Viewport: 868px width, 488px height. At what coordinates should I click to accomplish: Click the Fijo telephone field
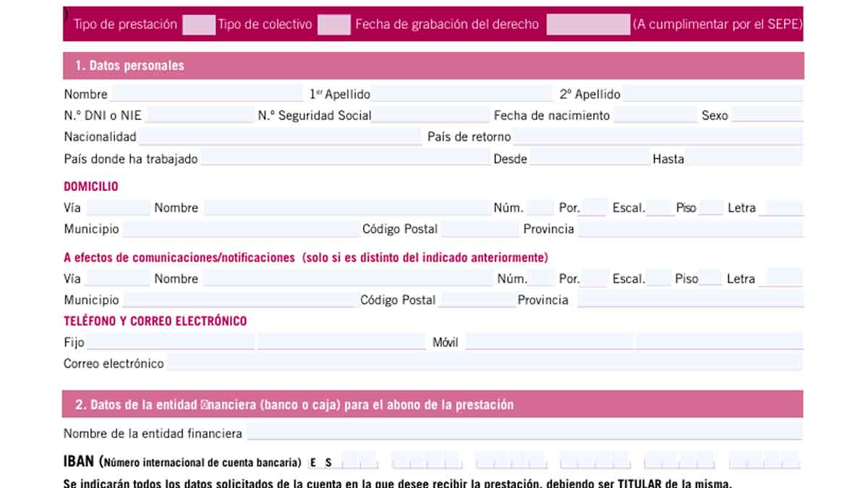click(x=171, y=342)
